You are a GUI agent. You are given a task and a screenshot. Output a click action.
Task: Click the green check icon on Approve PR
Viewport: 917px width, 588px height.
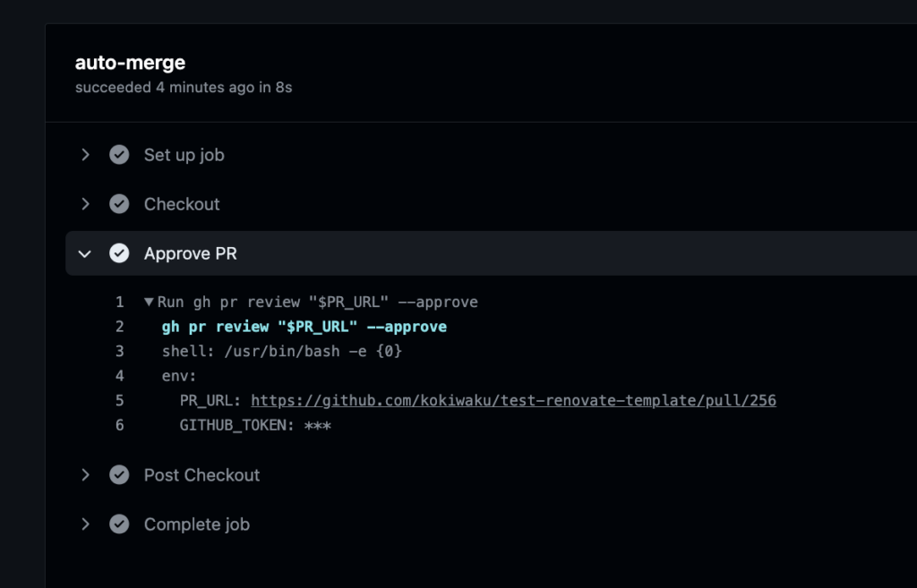pyautogui.click(x=119, y=252)
